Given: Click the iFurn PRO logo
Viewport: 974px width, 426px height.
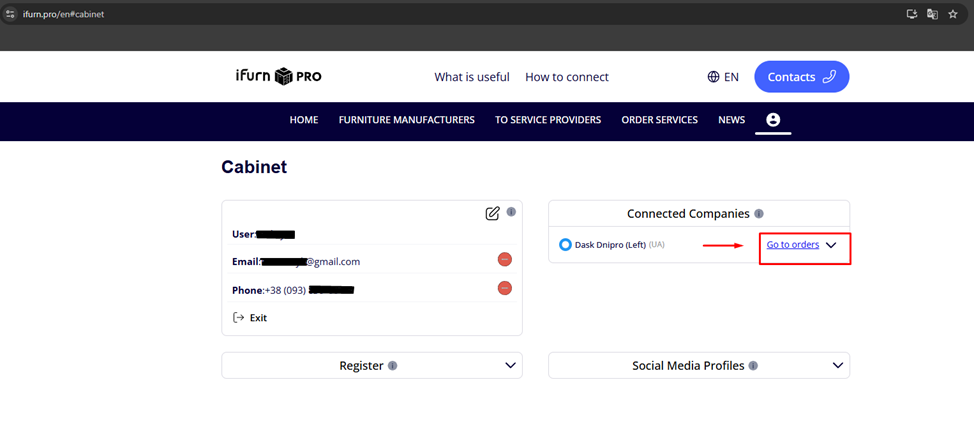Looking at the screenshot, I should point(278,77).
